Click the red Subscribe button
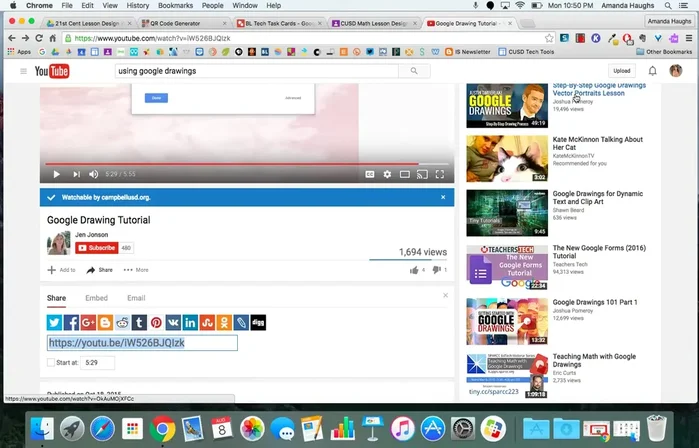 97,247
